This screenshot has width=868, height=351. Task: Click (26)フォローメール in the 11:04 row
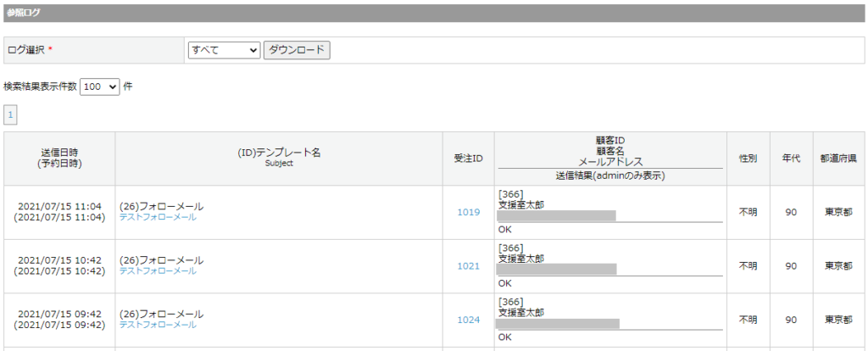point(162,207)
